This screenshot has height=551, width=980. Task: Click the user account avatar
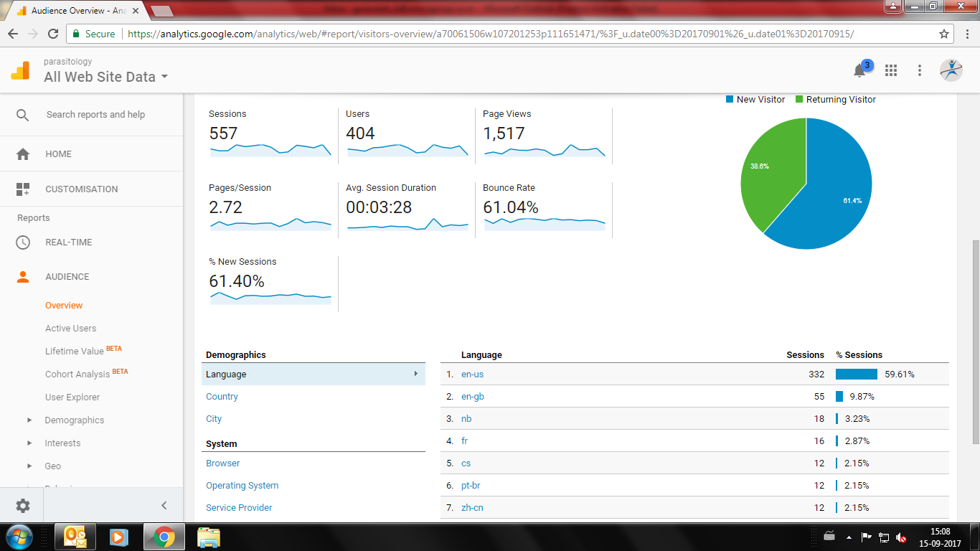[951, 70]
